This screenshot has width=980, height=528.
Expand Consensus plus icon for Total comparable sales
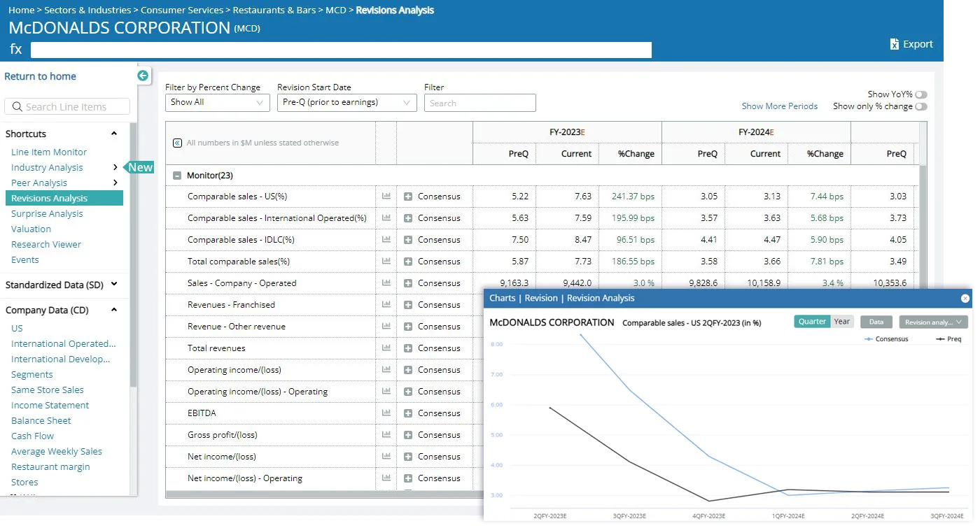pos(408,262)
